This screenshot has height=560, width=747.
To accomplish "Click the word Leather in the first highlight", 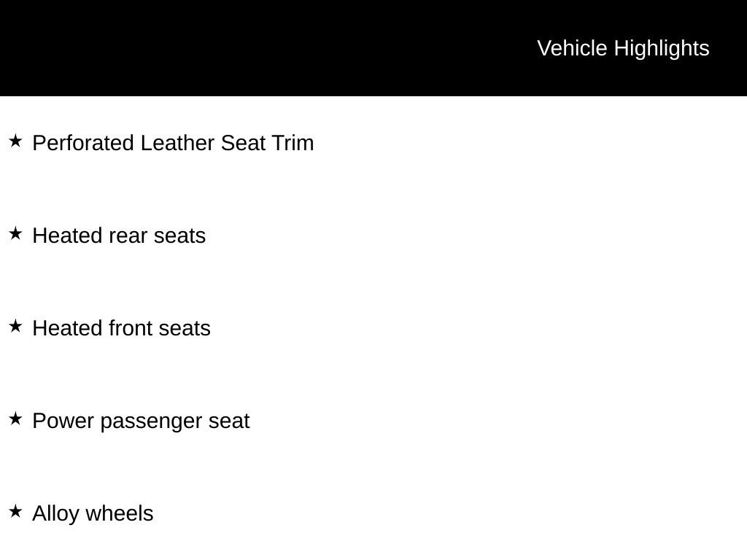I will (178, 143).
